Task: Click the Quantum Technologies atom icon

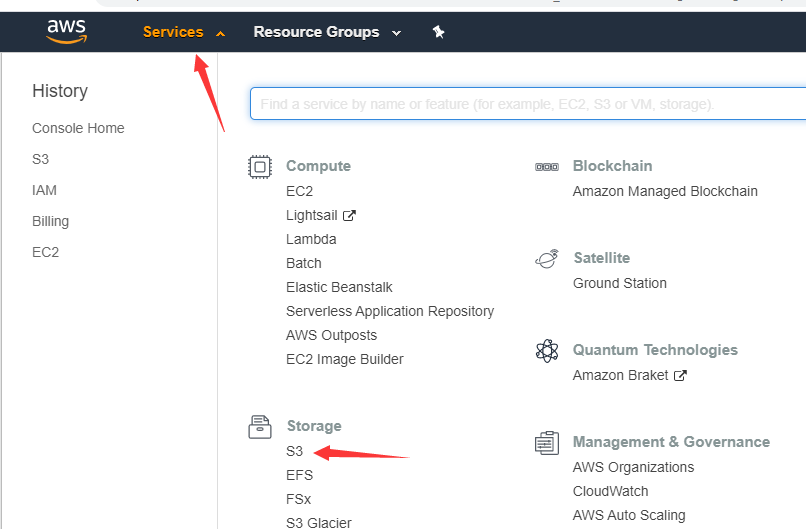Action: [547, 351]
